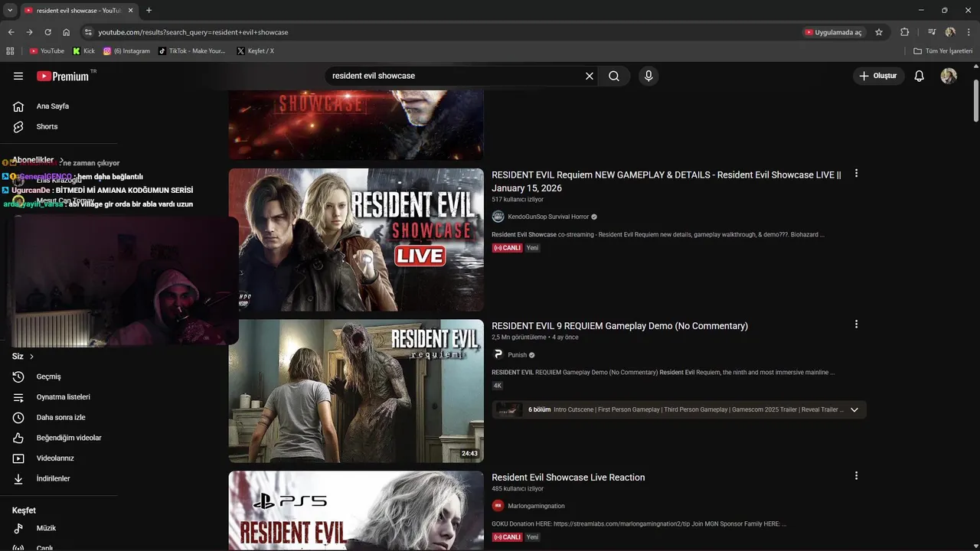Open the account avatar menu in YouTube
The image size is (980, 551).
coord(949,76)
